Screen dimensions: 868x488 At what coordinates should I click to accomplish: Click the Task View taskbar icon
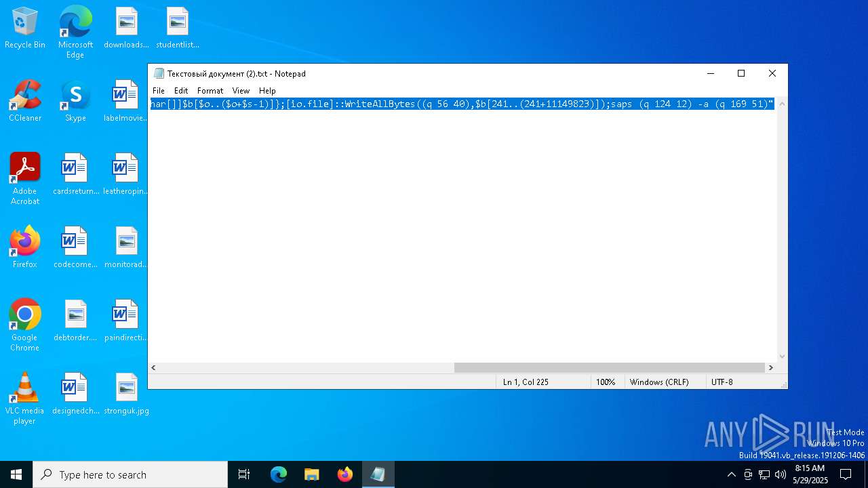coord(244,474)
